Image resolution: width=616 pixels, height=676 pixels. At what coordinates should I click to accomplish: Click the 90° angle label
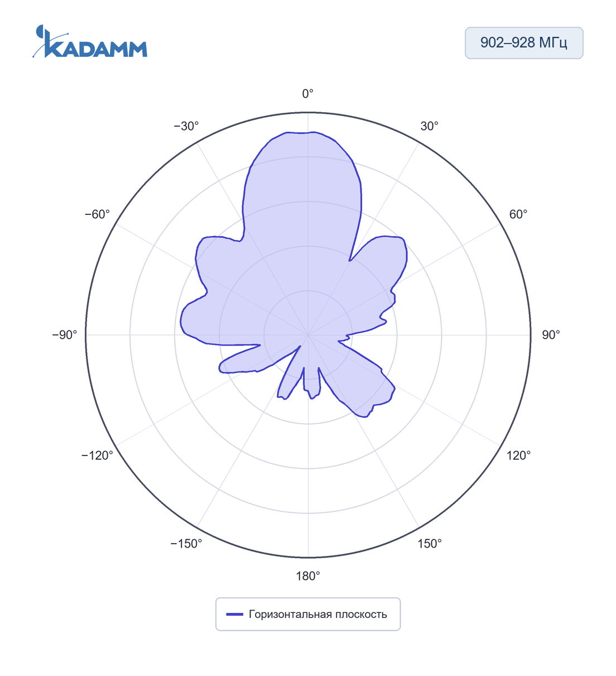(551, 335)
